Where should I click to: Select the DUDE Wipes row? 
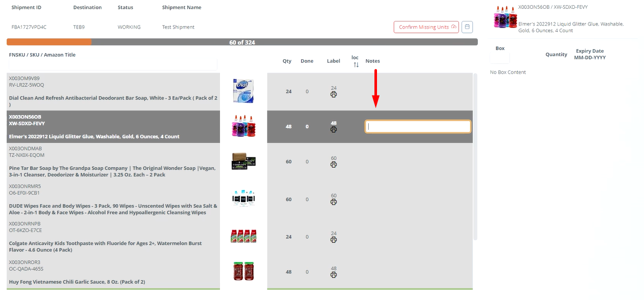(x=113, y=199)
